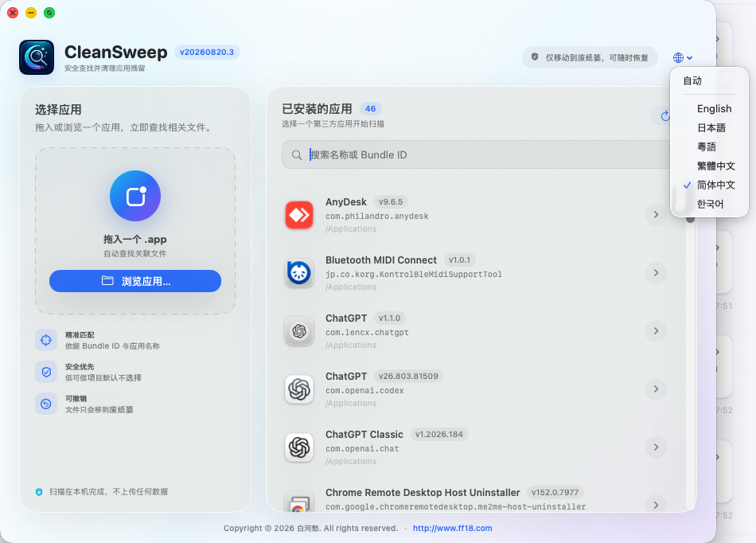Click the v20260820.3 version badge
This screenshot has height=543, width=756.
tap(207, 52)
